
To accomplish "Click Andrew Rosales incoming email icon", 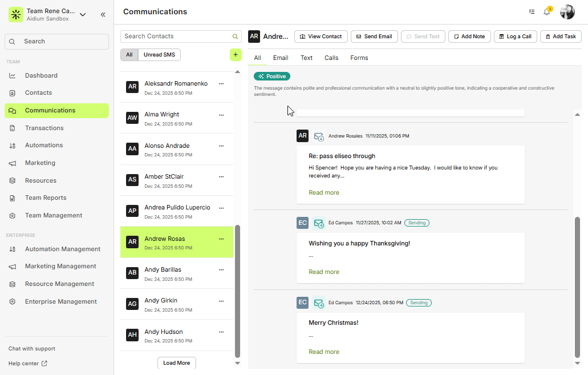I will pyautogui.click(x=319, y=136).
